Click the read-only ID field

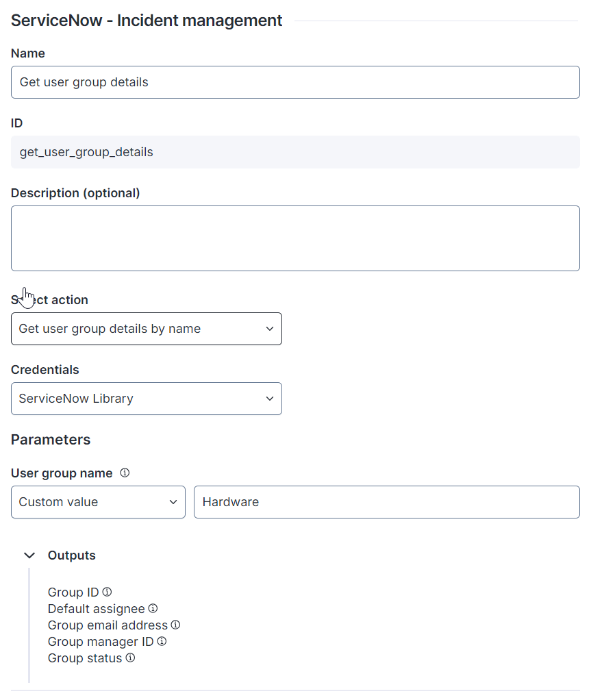pos(295,152)
